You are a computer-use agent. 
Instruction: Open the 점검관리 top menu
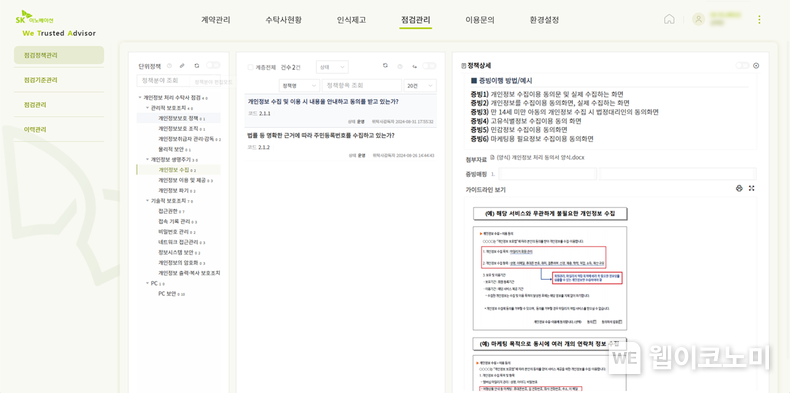click(x=416, y=20)
